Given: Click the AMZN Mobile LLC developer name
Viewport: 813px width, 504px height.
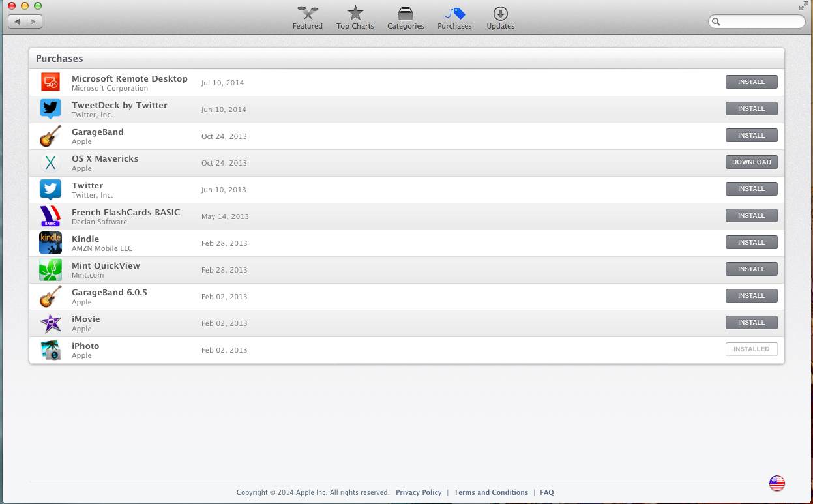Looking at the screenshot, I should (x=102, y=248).
